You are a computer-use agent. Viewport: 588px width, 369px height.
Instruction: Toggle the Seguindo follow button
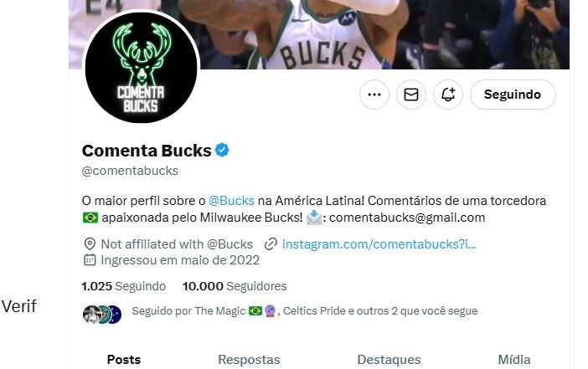[513, 95]
